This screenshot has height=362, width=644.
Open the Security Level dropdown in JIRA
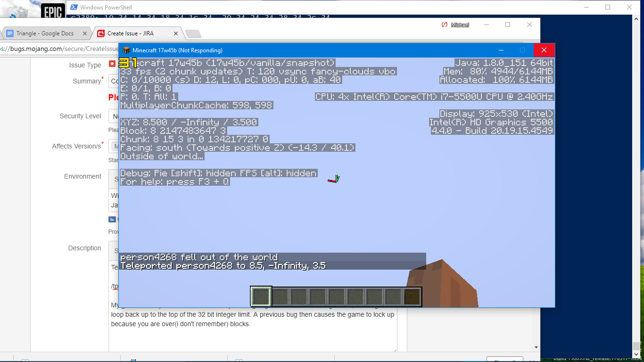coord(114,116)
